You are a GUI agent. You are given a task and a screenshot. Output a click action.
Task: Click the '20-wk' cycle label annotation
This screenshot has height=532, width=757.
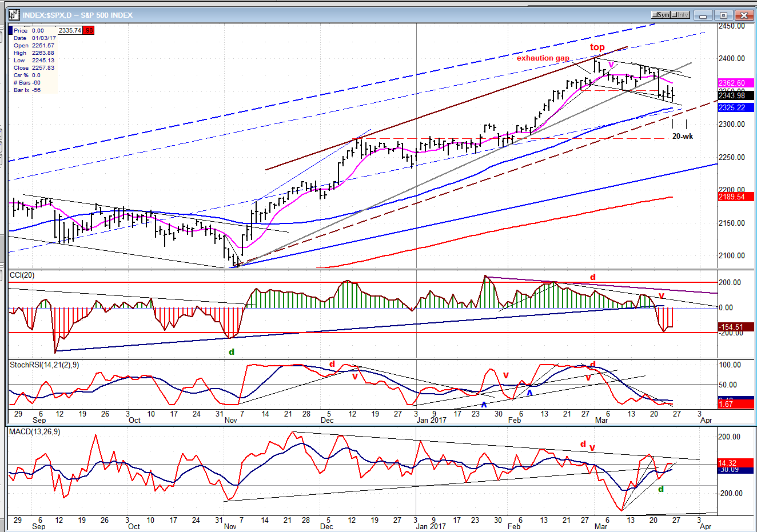pyautogui.click(x=682, y=137)
